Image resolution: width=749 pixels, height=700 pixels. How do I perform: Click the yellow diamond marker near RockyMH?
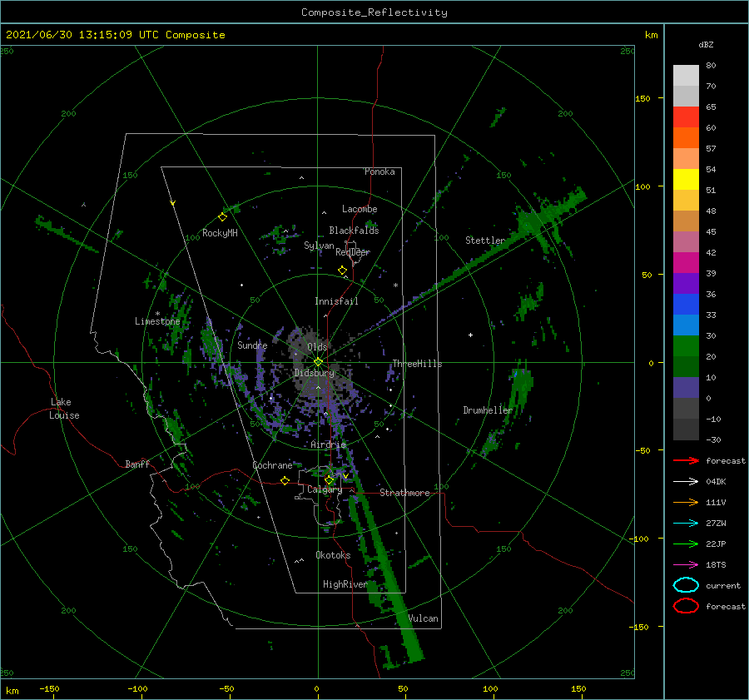click(222, 217)
